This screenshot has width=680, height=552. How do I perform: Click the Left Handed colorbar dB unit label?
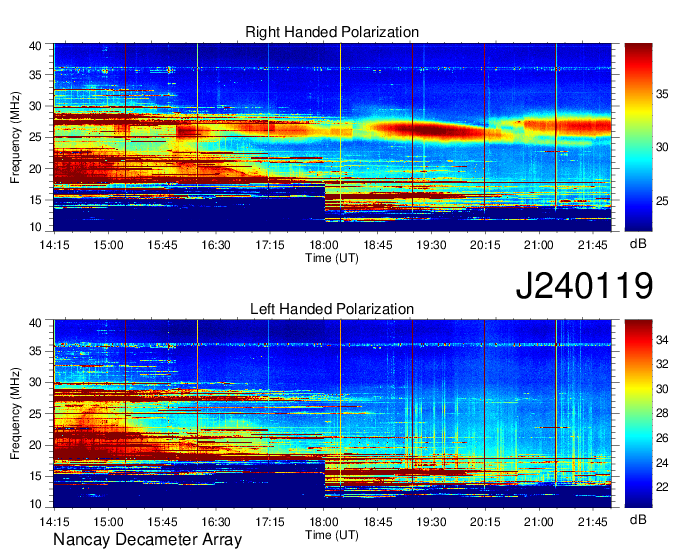point(638,519)
